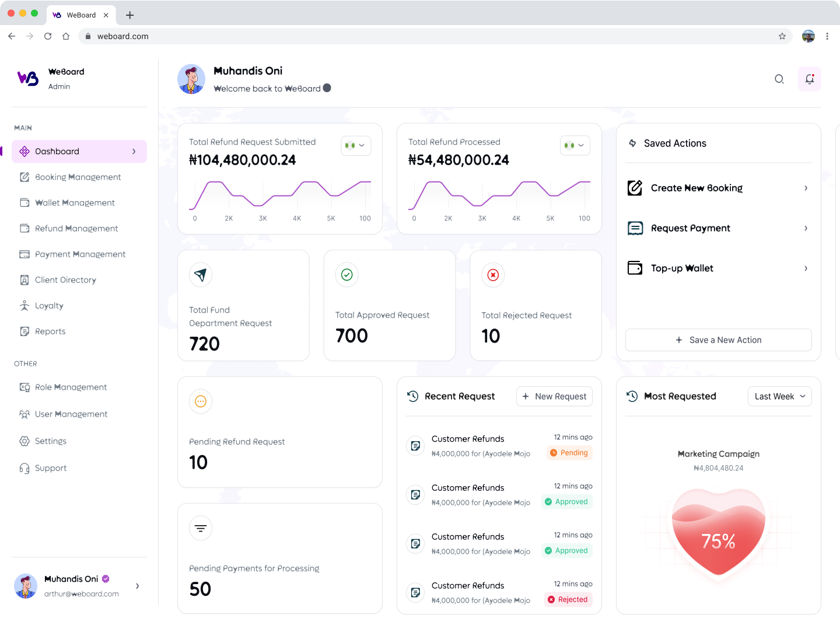The height and width of the screenshot is (639, 840).
Task: Expand the Muhandis Oni account chevron in sidebar
Action: coord(138,586)
